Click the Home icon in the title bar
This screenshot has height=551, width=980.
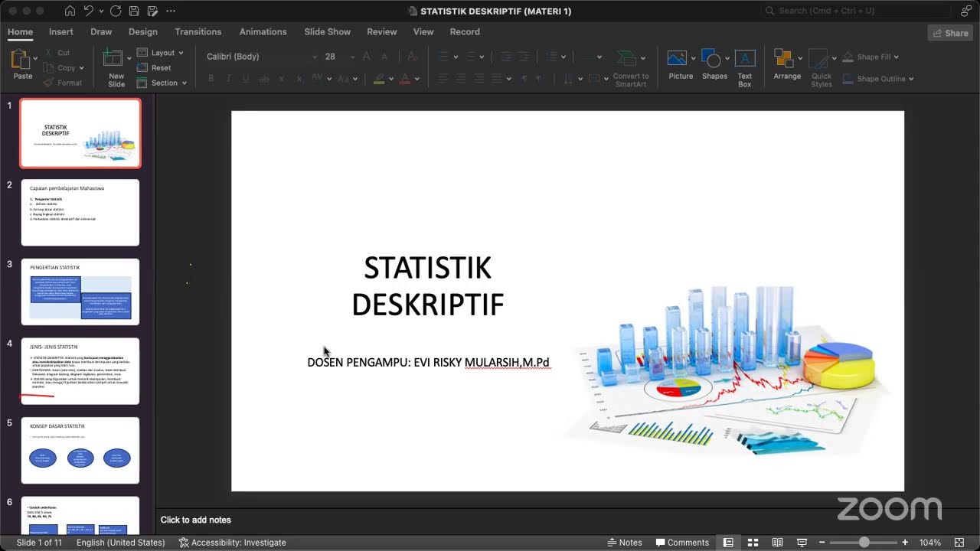[70, 11]
